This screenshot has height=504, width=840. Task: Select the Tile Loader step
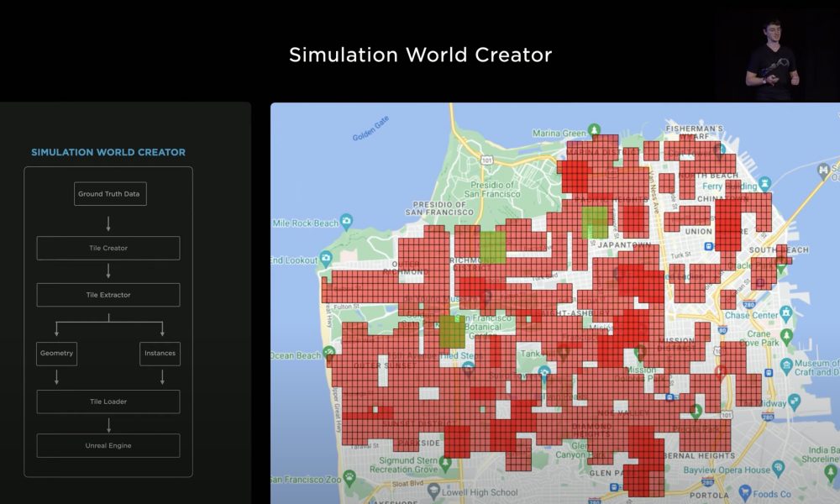point(108,402)
